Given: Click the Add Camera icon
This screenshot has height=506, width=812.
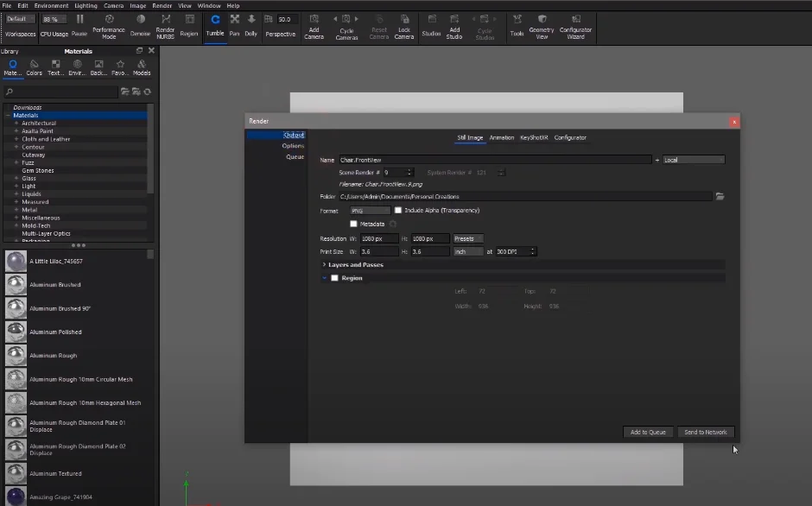Looking at the screenshot, I should 314,19.
